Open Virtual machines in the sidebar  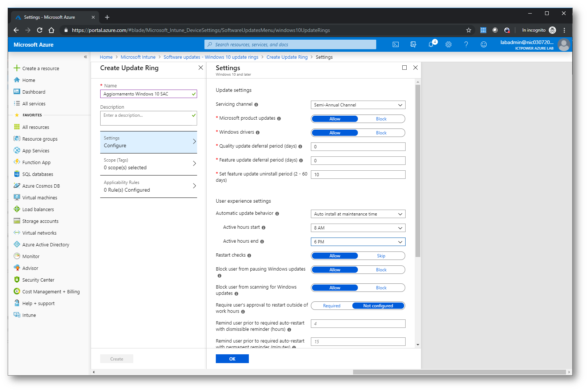point(40,198)
